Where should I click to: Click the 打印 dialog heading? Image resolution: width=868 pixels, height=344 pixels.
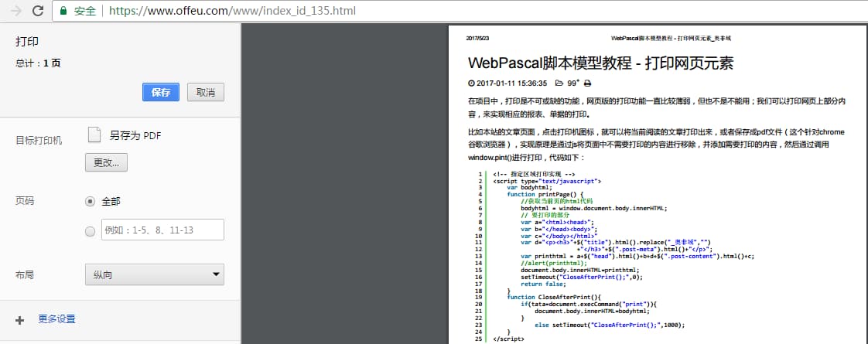(x=27, y=42)
